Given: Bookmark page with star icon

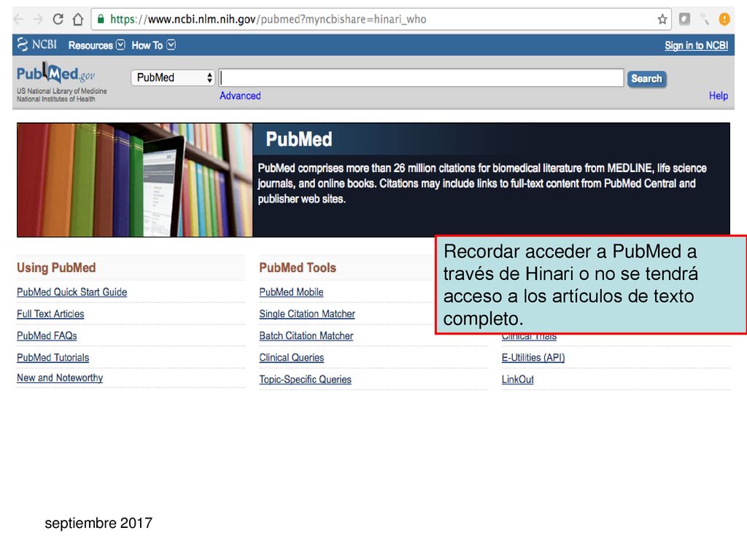Looking at the screenshot, I should click(662, 20).
